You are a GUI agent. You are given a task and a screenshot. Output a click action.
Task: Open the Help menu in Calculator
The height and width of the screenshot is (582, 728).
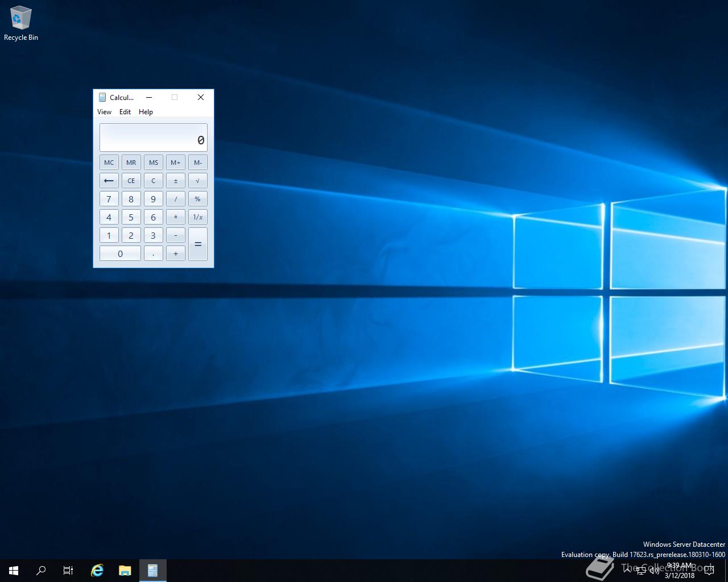[x=146, y=112]
